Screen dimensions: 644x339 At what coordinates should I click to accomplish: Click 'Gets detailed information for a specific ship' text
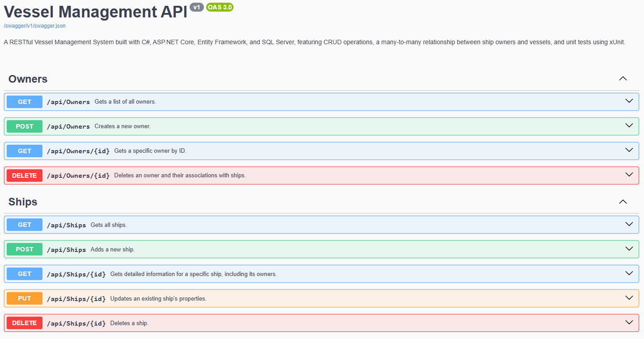pyautogui.click(x=194, y=274)
